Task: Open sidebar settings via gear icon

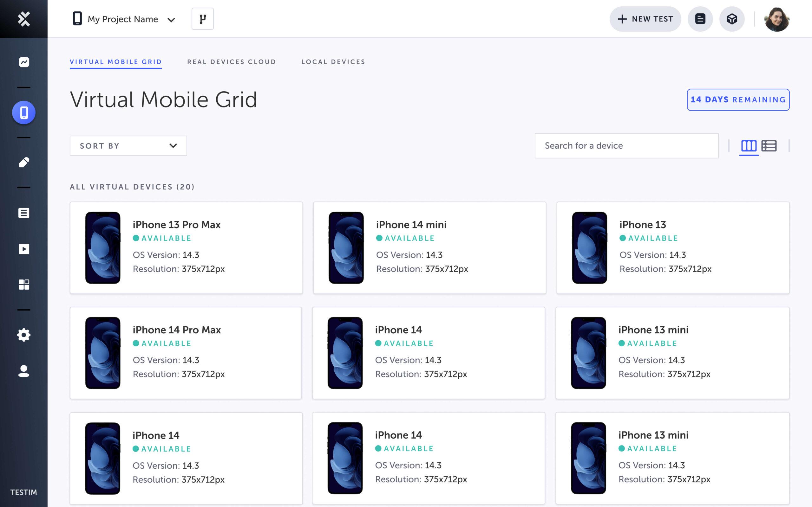Action: click(x=23, y=335)
